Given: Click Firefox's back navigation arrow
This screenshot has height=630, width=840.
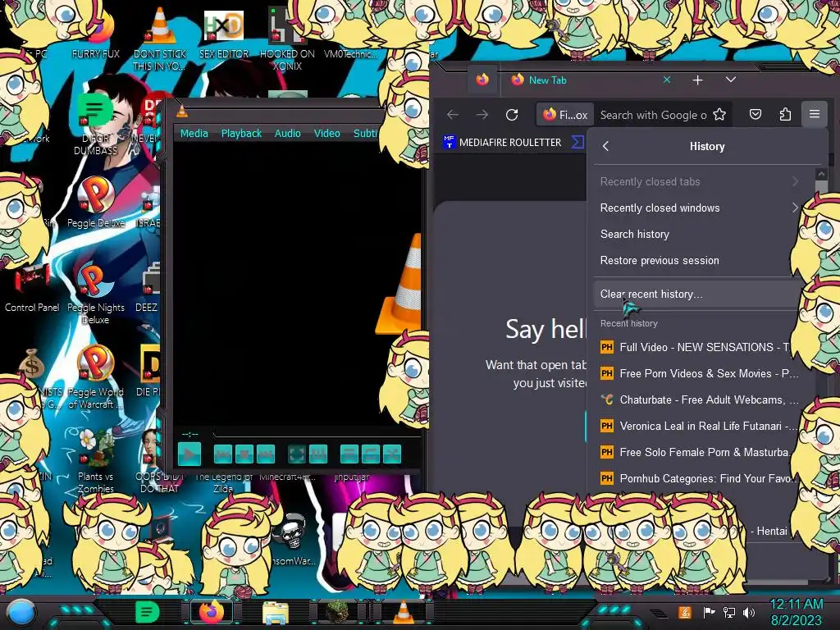Looking at the screenshot, I should coord(453,115).
